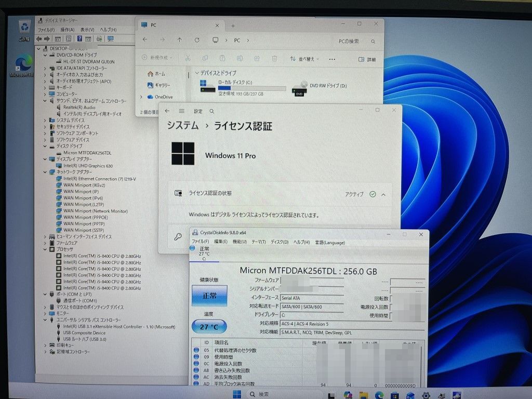532x399 pixels.
Task: Open the three-dots more menu in Explorer
Action: (x=332, y=59)
